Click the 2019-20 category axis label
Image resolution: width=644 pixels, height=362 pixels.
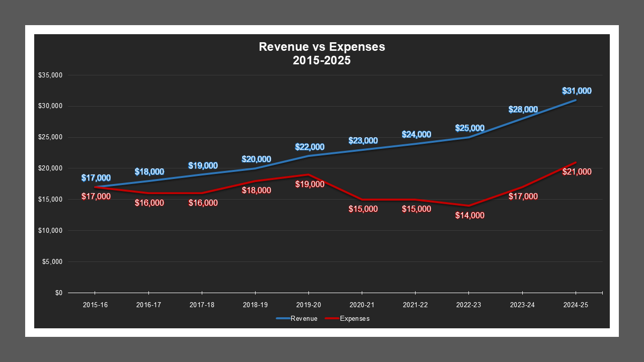click(x=309, y=304)
